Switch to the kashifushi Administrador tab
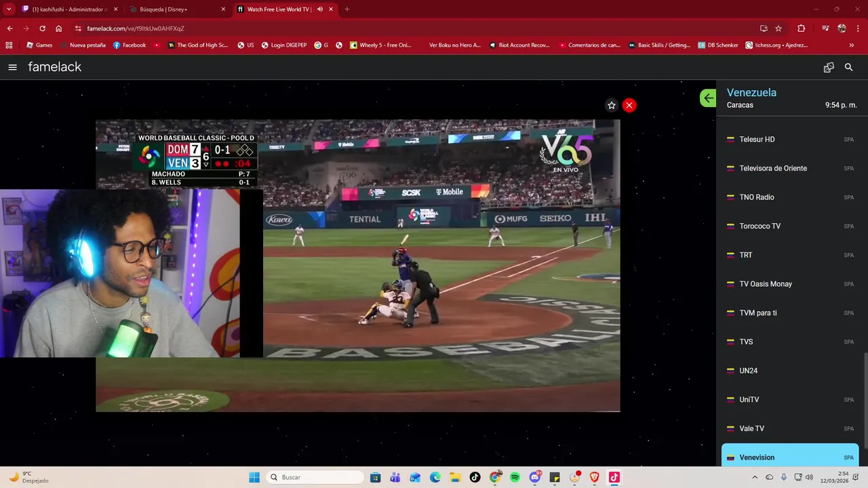 [70, 9]
